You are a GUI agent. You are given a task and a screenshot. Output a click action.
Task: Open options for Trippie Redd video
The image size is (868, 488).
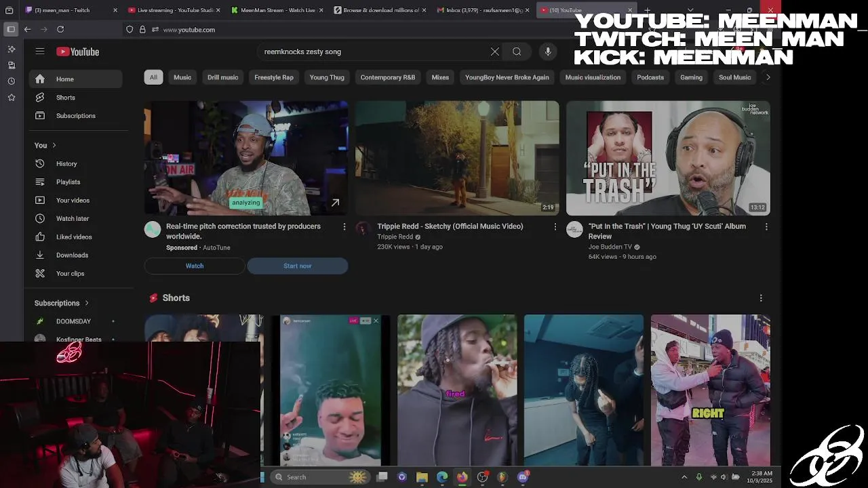click(555, 226)
